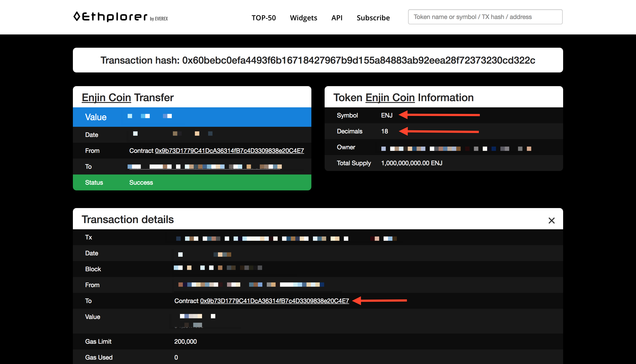Click the by EVEREX text next to logo
Screen dimensions: 636x364
159,19
